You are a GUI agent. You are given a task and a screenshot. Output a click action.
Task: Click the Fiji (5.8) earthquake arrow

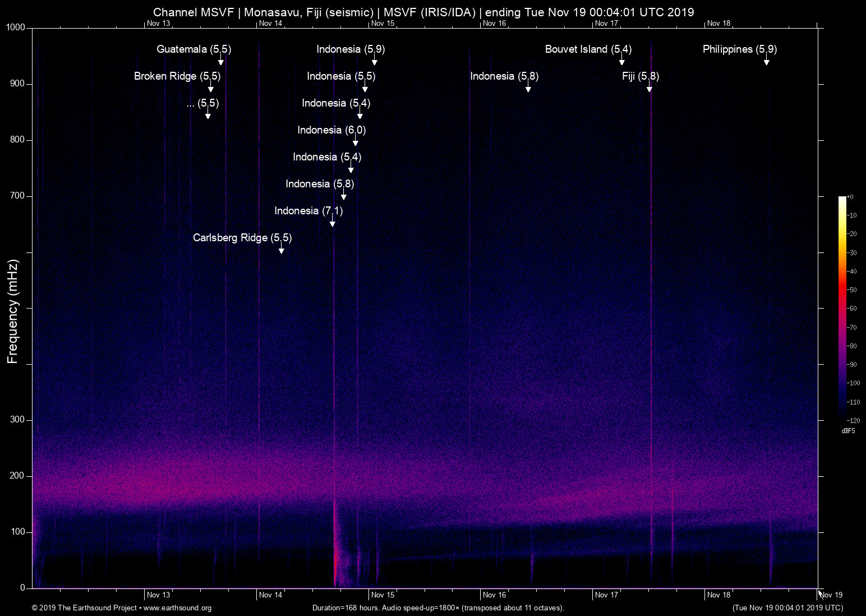(649, 87)
